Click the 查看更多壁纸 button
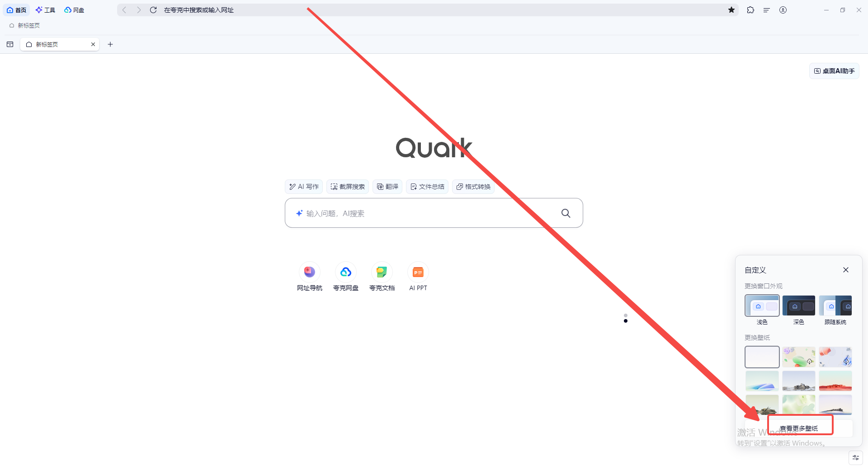 [x=799, y=428]
